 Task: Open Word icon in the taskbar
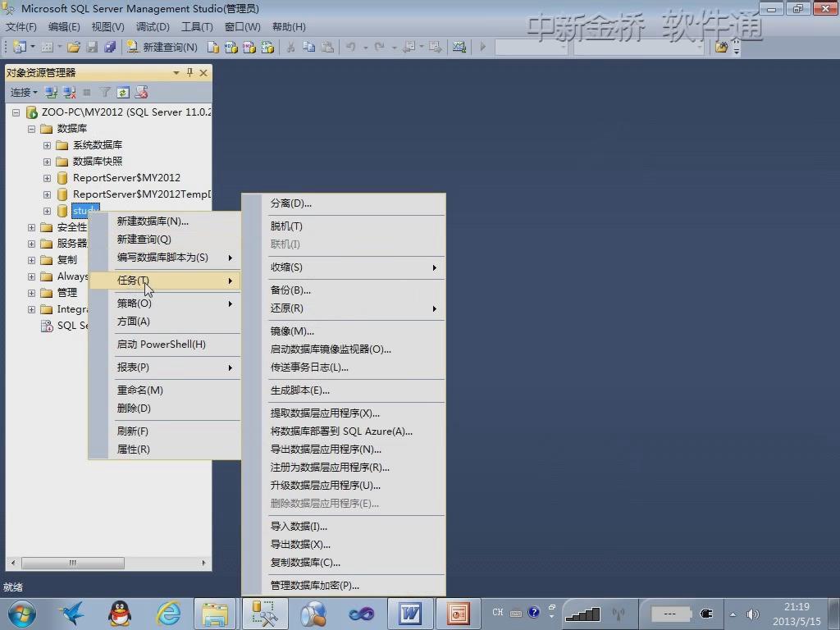pyautogui.click(x=410, y=614)
